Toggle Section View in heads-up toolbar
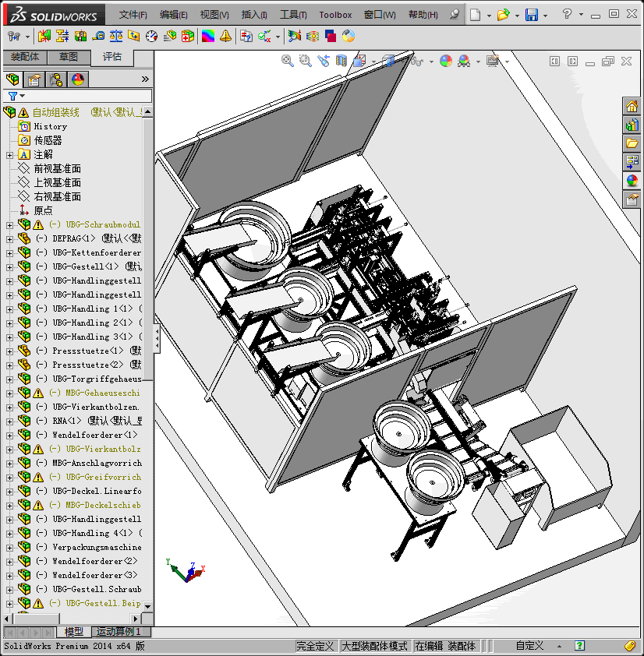Image resolution: width=644 pixels, height=656 pixels. [x=341, y=61]
